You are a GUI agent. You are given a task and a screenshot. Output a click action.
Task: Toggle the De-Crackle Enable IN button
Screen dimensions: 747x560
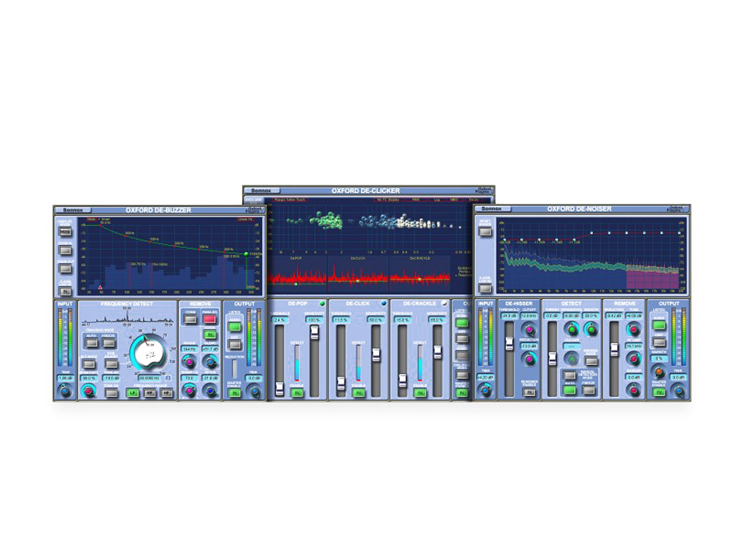(x=422, y=392)
